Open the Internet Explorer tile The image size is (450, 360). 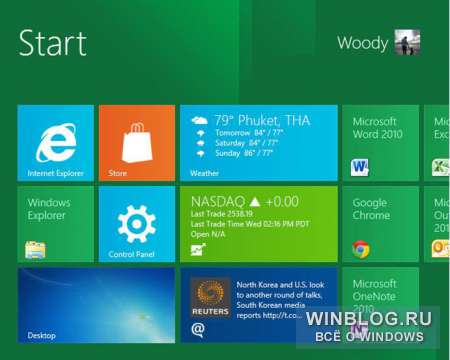tap(56, 143)
